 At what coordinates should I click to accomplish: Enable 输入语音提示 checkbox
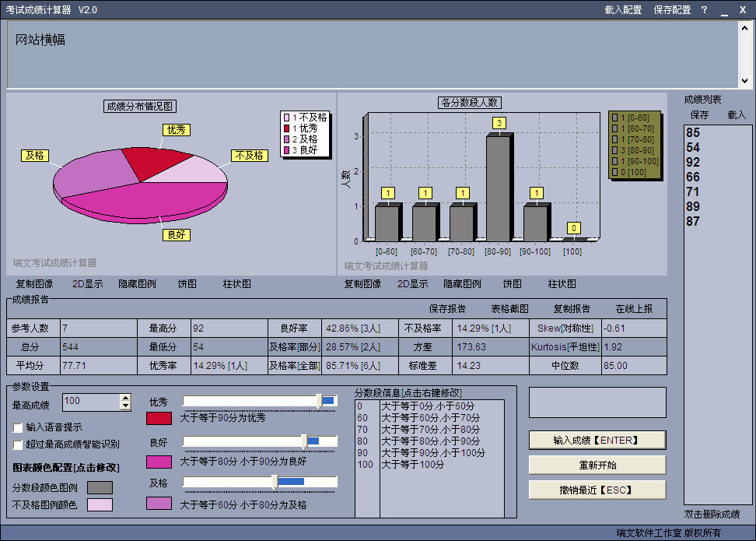[x=18, y=427]
